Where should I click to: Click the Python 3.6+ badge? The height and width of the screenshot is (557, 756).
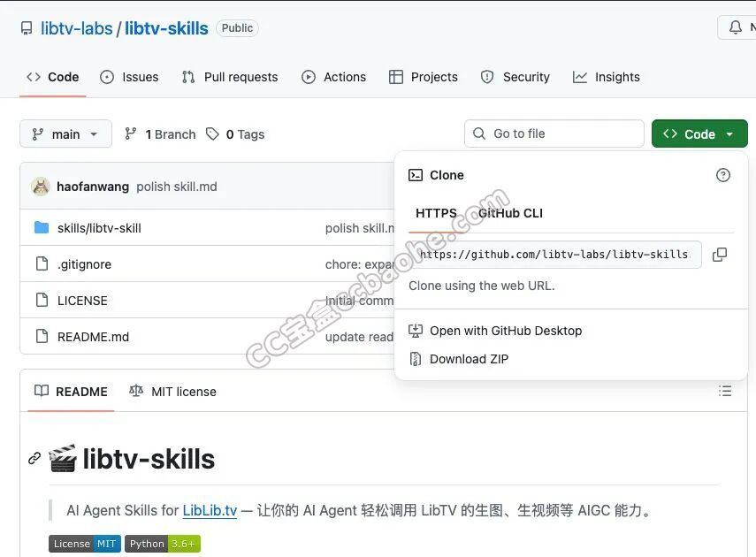(x=163, y=544)
